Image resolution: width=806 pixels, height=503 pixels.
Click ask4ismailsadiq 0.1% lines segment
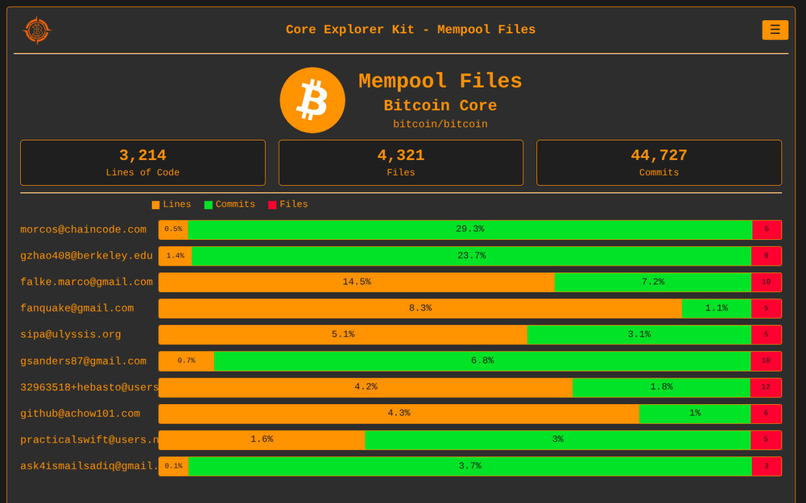coord(174,466)
